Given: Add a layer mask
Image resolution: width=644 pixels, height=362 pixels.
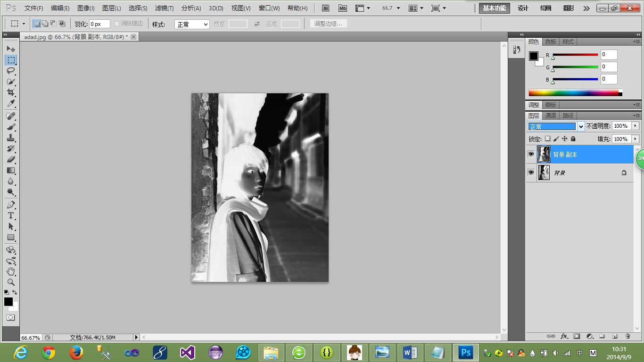Looking at the screenshot, I should (x=577, y=336).
